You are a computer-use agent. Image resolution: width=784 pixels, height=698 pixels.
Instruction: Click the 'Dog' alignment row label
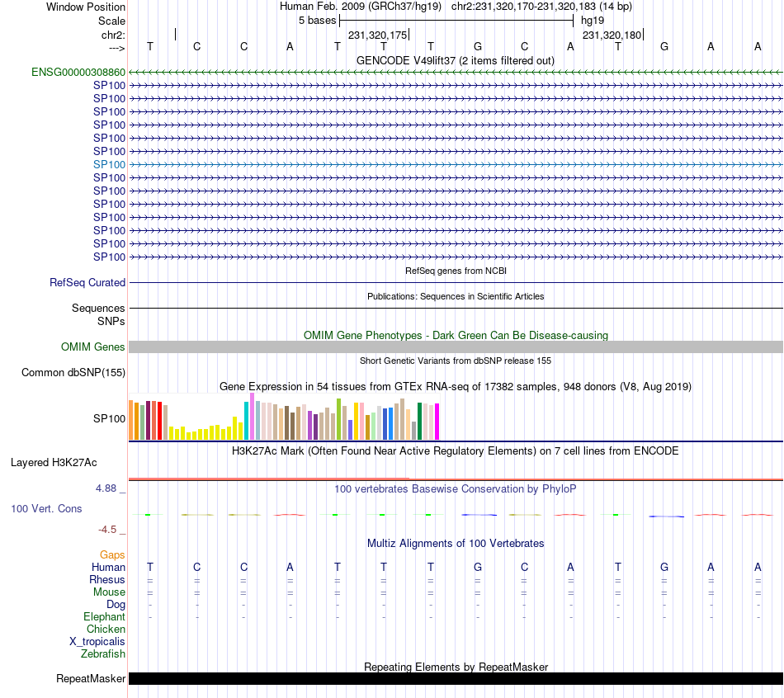pyautogui.click(x=116, y=605)
